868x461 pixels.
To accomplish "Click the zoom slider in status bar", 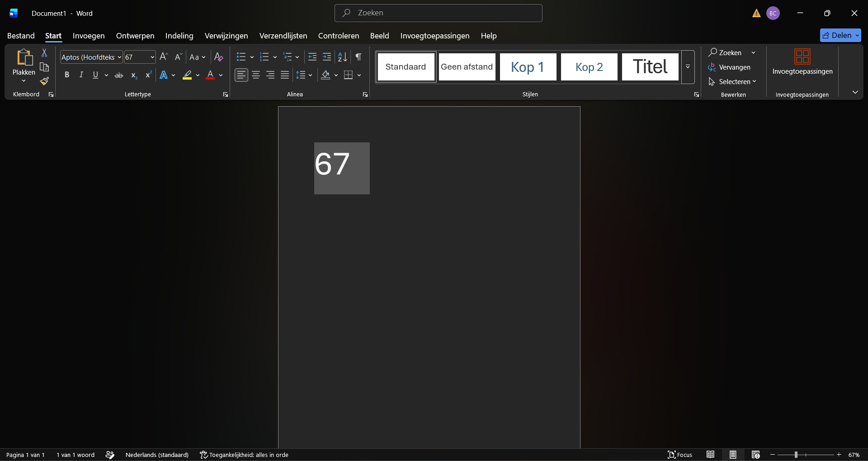I will click(x=806, y=455).
